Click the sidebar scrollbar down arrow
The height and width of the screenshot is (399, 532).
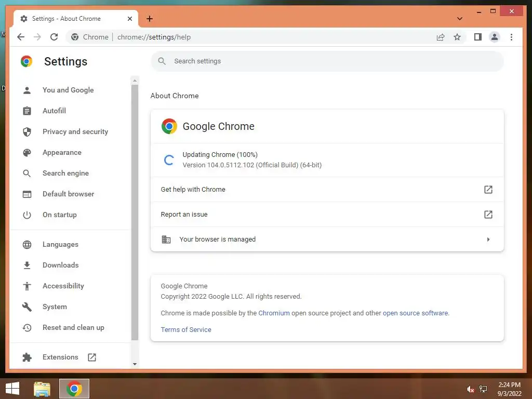tap(135, 364)
